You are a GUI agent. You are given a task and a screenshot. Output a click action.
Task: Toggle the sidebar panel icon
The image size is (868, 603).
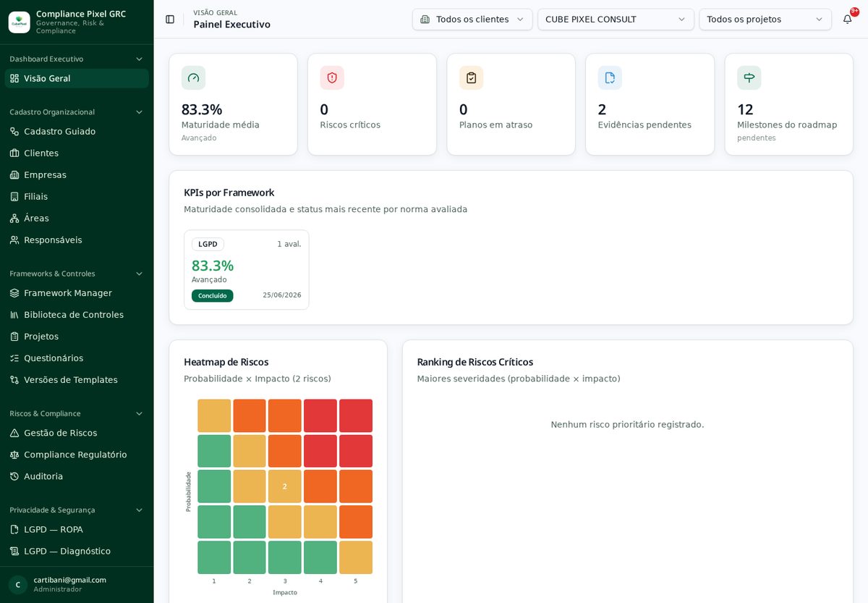(x=170, y=20)
